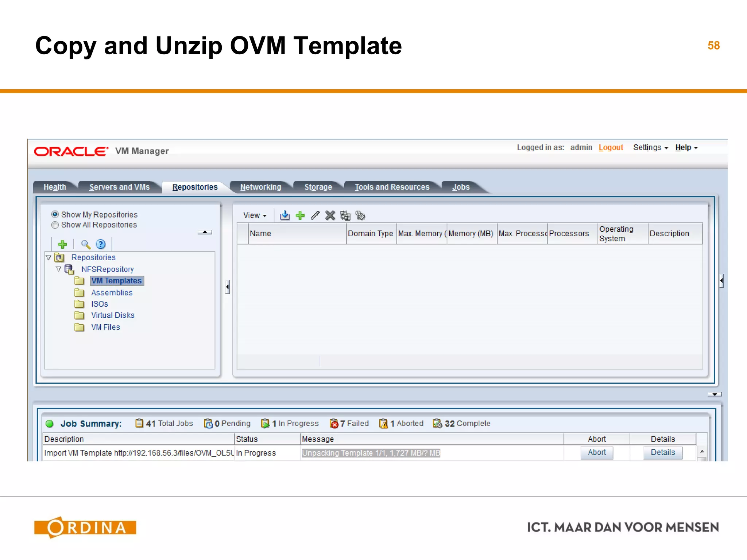Click the Operating System column header

(623, 234)
